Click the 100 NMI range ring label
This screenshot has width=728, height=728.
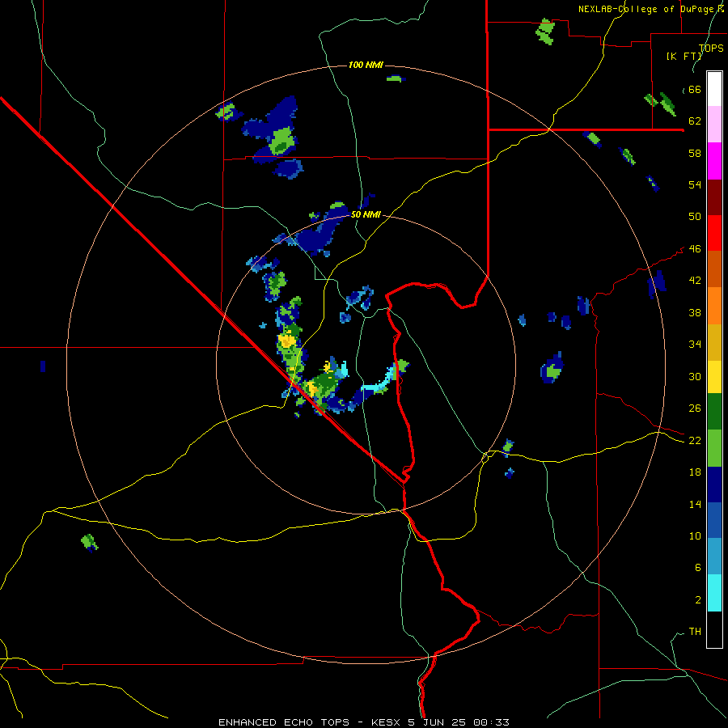point(366,65)
